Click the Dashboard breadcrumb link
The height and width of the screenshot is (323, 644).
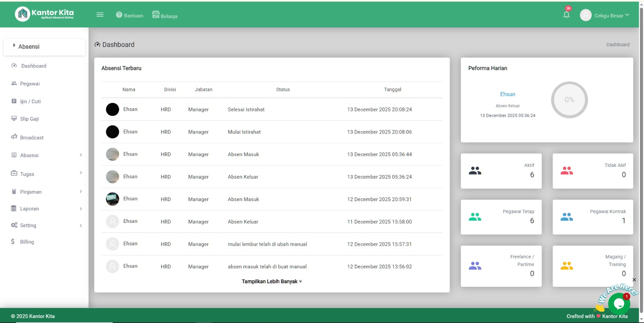click(618, 45)
